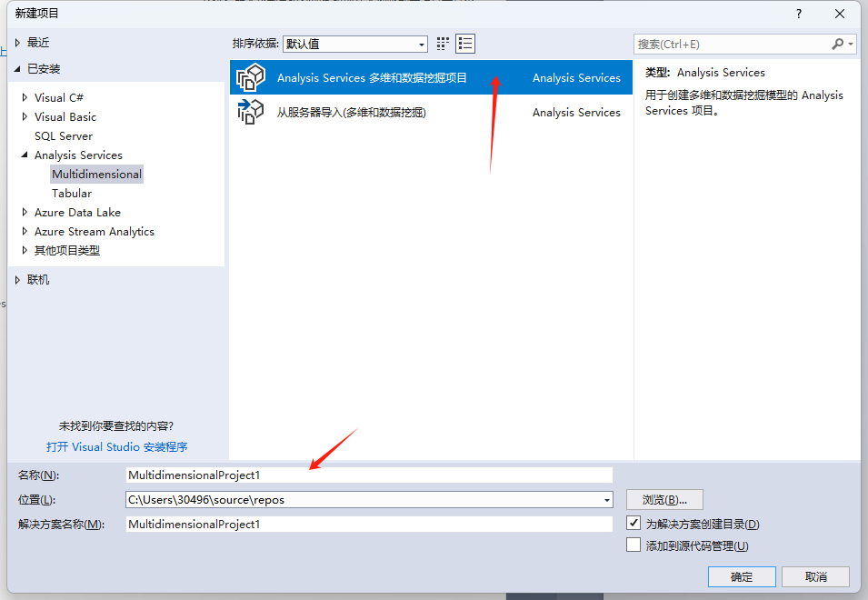Click the 解决方案名称 input field
Screen dimensions: 868x600
tap(369, 525)
